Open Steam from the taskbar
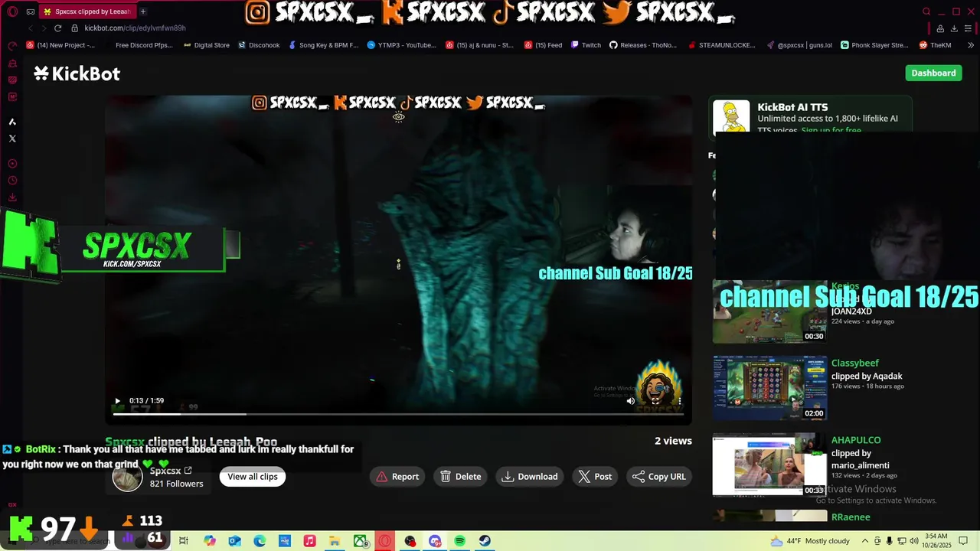980x551 pixels. coord(485,541)
